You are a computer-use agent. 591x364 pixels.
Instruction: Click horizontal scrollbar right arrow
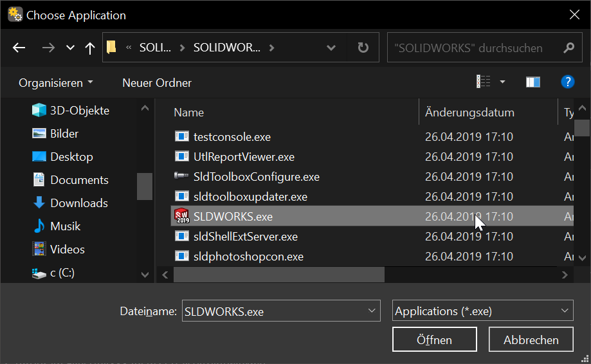coord(564,275)
